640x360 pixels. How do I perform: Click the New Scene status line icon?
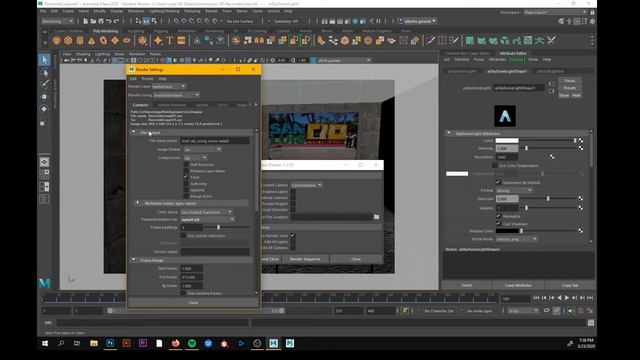click(85, 21)
